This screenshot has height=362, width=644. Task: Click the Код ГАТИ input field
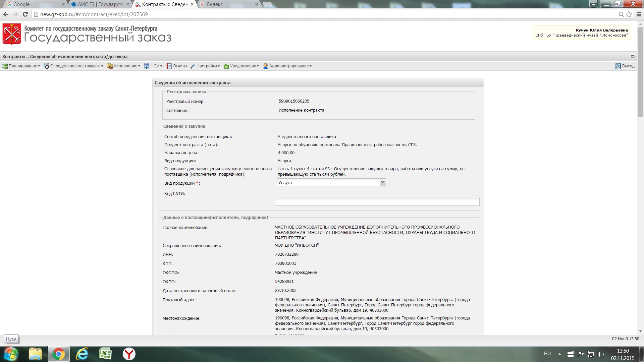(x=377, y=202)
